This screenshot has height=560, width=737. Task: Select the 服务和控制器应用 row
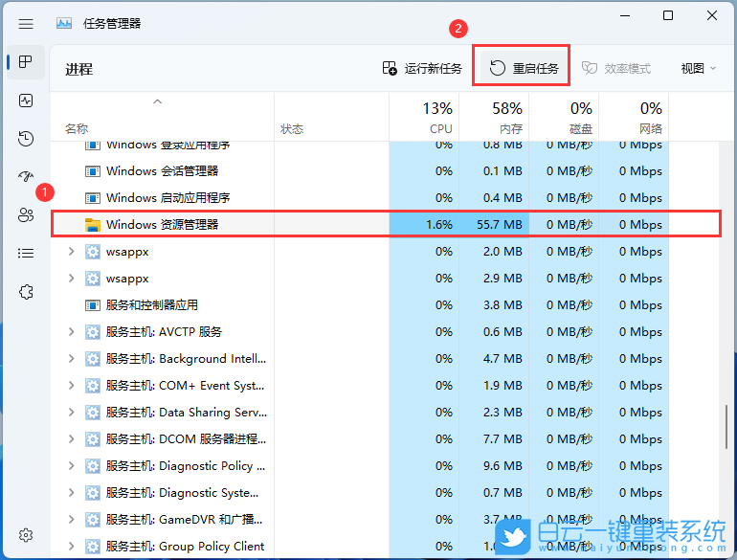(x=386, y=305)
